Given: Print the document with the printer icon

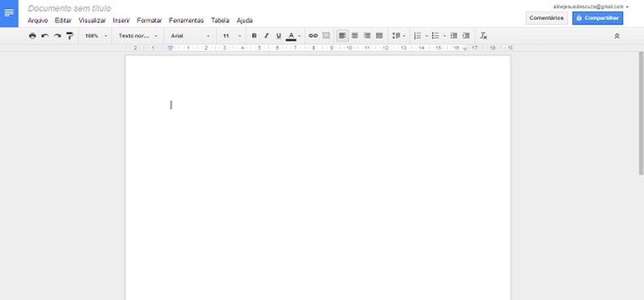Looking at the screenshot, I should point(33,36).
